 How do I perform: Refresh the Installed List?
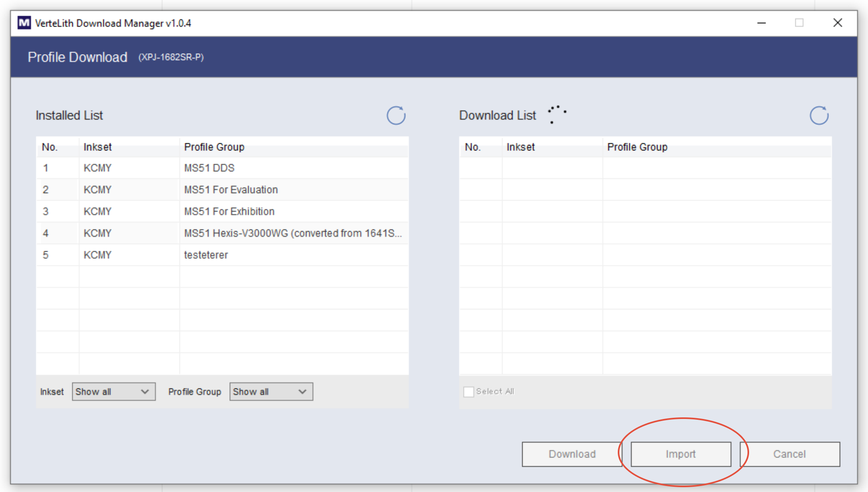396,116
